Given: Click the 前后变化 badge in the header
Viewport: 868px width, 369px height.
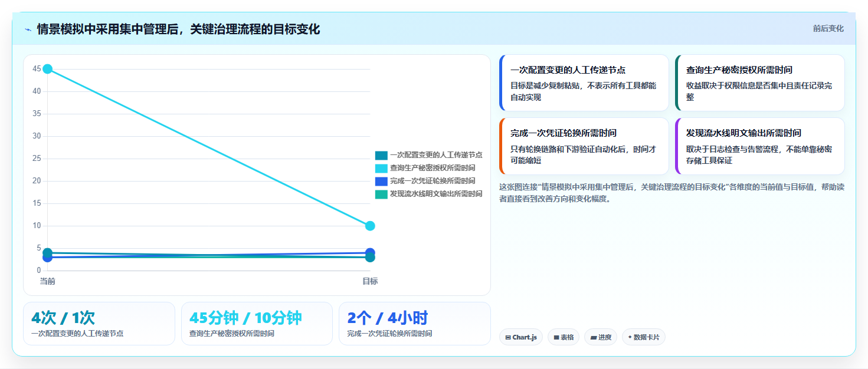Looking at the screenshot, I should 828,28.
